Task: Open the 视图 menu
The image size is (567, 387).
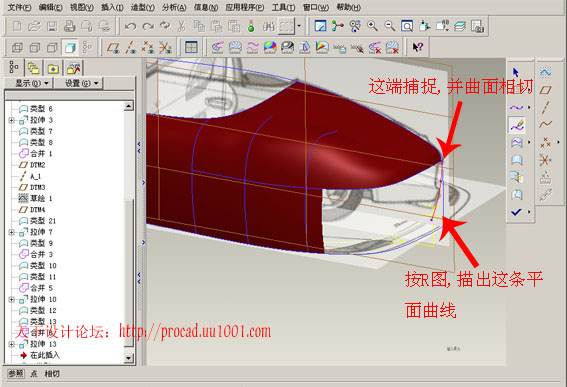Action: 82,7
